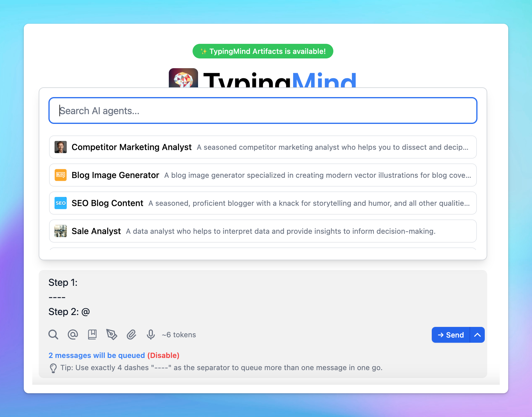
Task: Click the Disable queue link
Action: pyautogui.click(x=163, y=355)
